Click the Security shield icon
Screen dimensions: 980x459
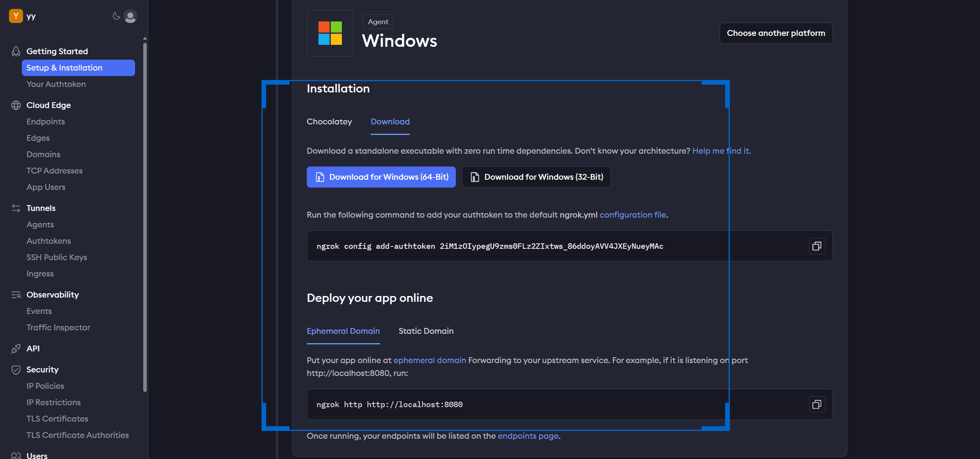[16, 370]
